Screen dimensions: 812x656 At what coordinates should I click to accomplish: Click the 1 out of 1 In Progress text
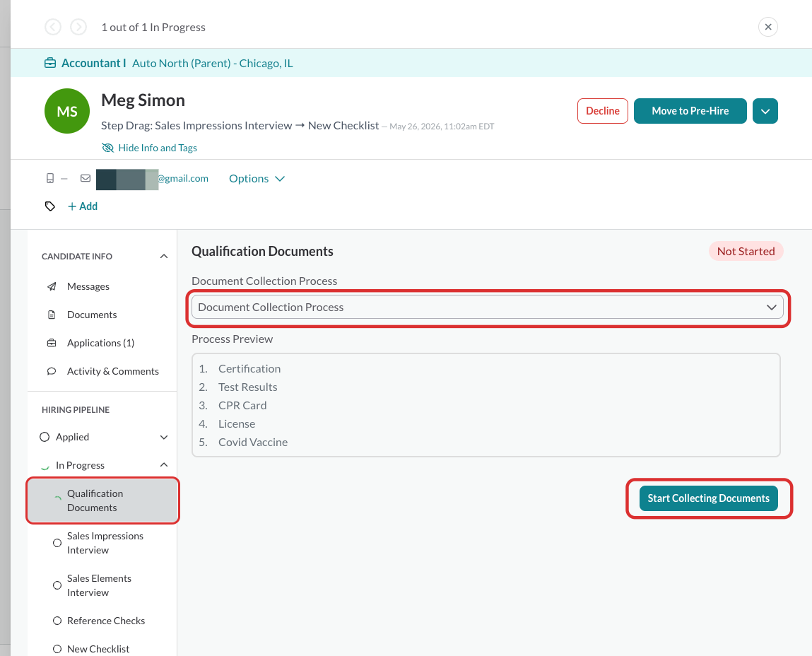(x=153, y=28)
